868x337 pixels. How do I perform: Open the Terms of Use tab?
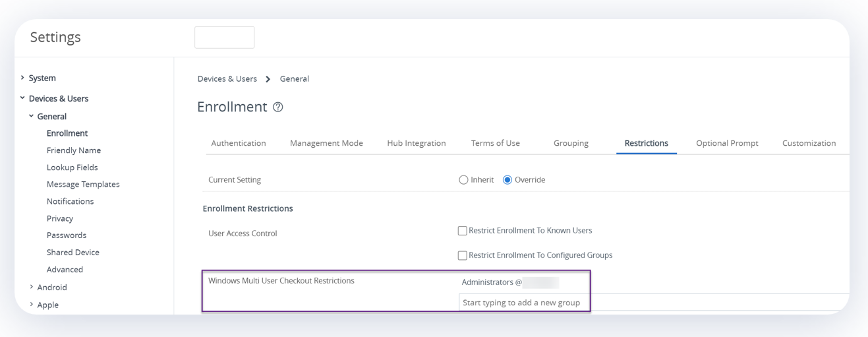click(x=495, y=143)
